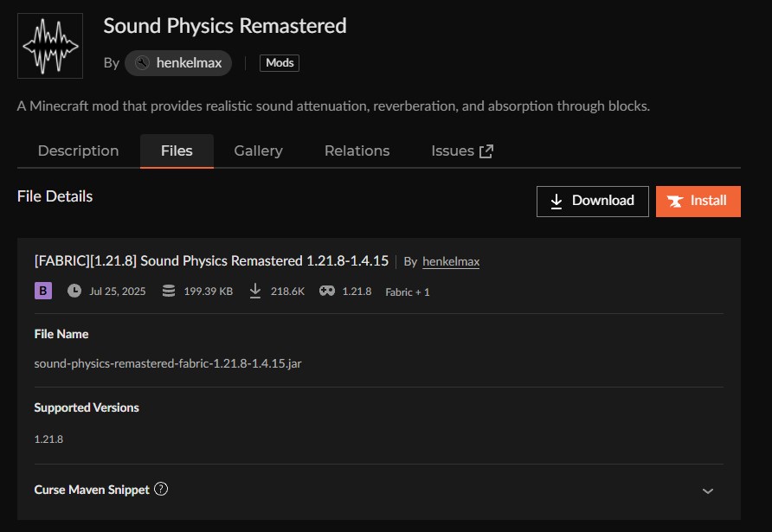Viewport: 772px width, 532px height.
Task: Open the Gallery tab
Action: 258,151
